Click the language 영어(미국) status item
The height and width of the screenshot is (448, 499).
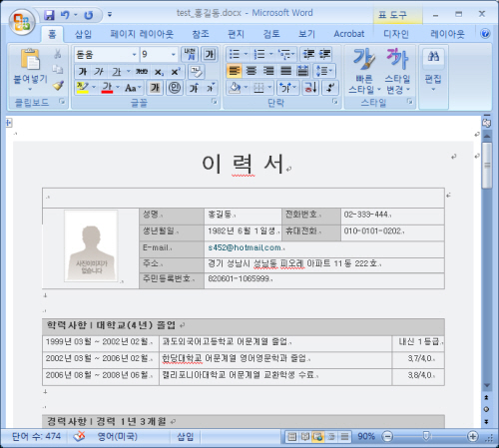pos(117,436)
